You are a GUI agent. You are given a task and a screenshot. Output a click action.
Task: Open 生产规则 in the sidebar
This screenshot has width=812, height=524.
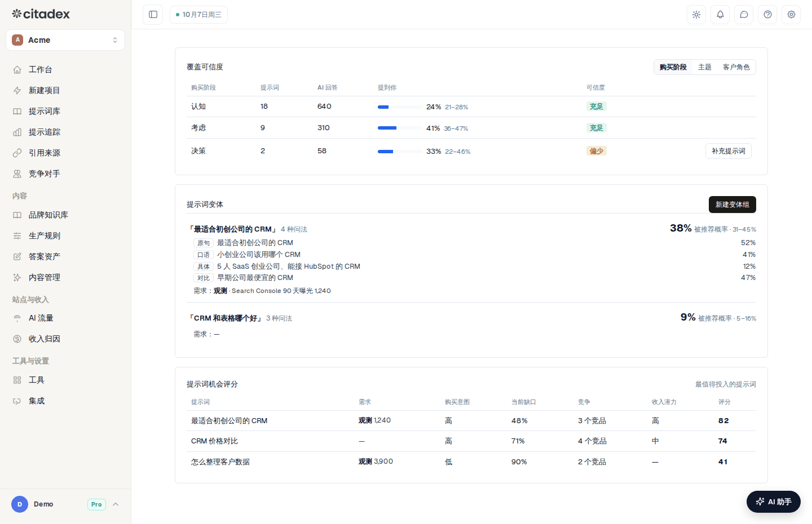65,236
